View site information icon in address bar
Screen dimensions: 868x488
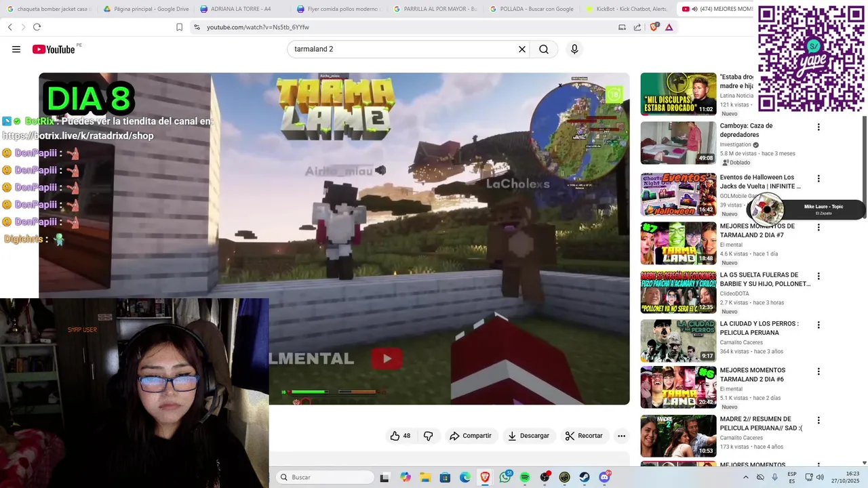coord(197,27)
